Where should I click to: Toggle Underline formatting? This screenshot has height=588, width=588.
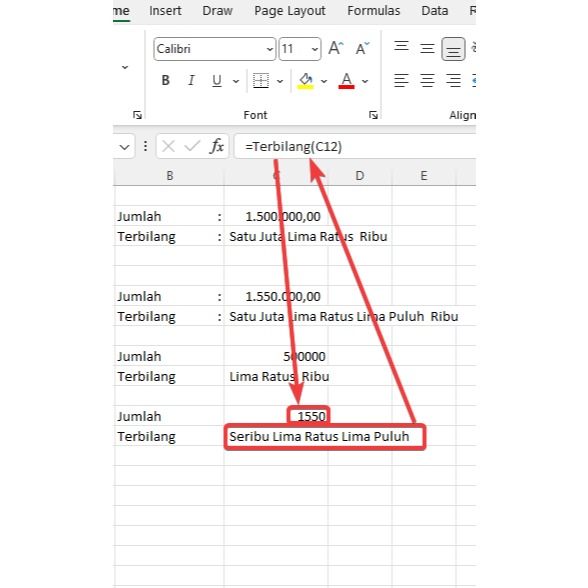(217, 81)
